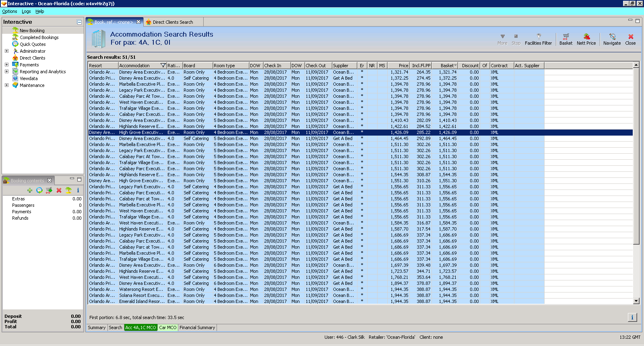This screenshot has height=346, width=644.
Task: Select the Quick Quotes navigation item
Action: coord(33,44)
